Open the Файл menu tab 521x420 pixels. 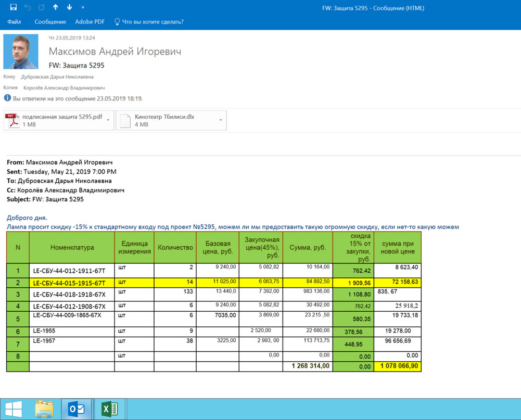click(15, 22)
